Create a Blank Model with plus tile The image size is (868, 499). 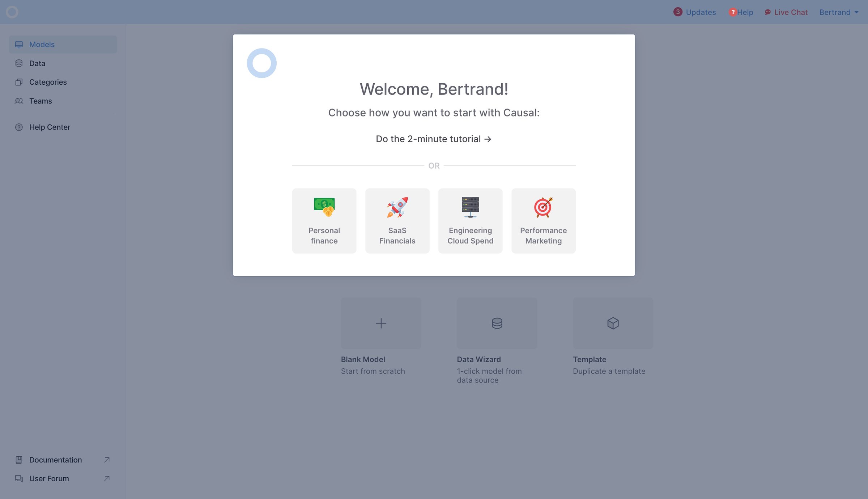[x=381, y=323]
